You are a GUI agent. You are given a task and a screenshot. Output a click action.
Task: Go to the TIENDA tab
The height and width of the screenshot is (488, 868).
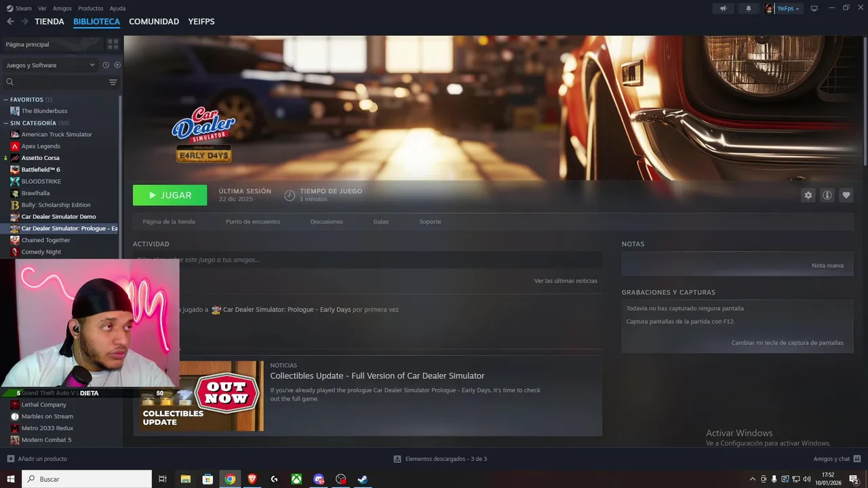tap(50, 22)
